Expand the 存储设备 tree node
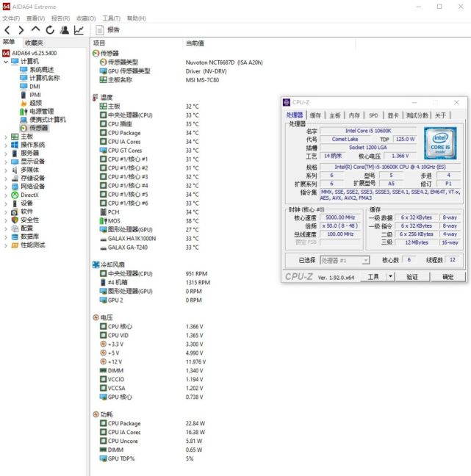 (6, 178)
